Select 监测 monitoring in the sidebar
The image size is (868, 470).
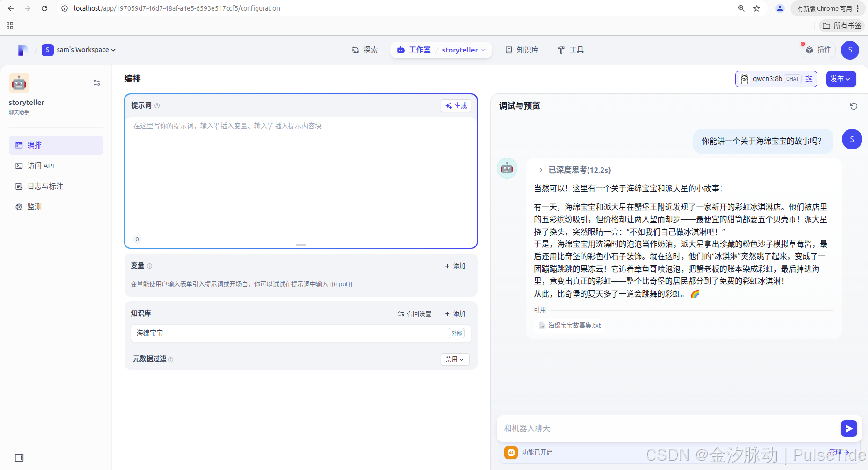34,206
